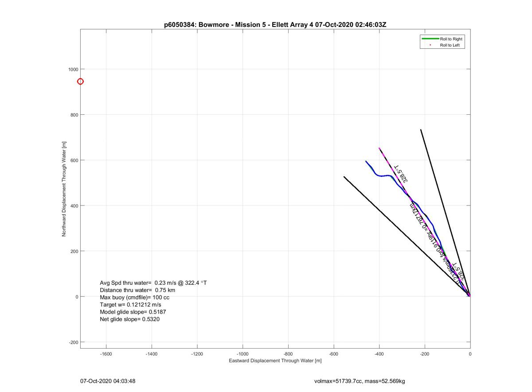The width and height of the screenshot is (532, 392).
Task: Click the y-axis tick label '600'
Action: click(74, 160)
